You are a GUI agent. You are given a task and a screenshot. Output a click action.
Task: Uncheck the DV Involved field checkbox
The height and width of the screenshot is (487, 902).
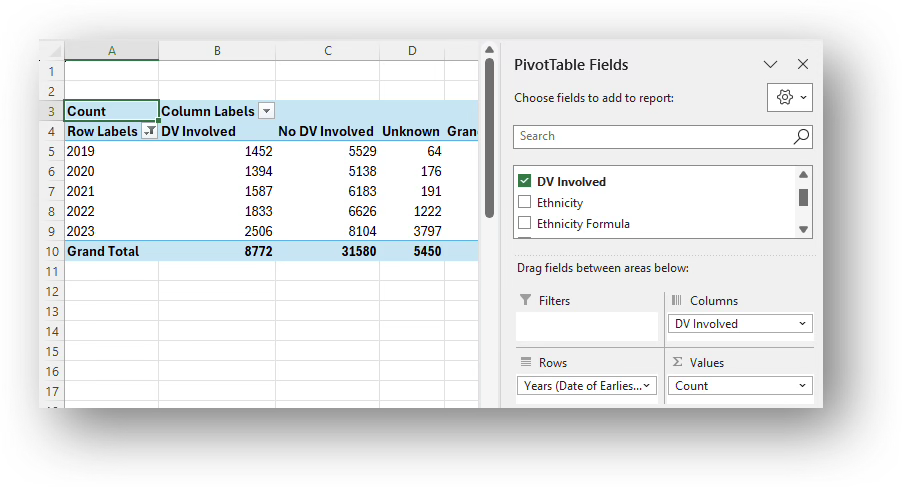pos(524,182)
